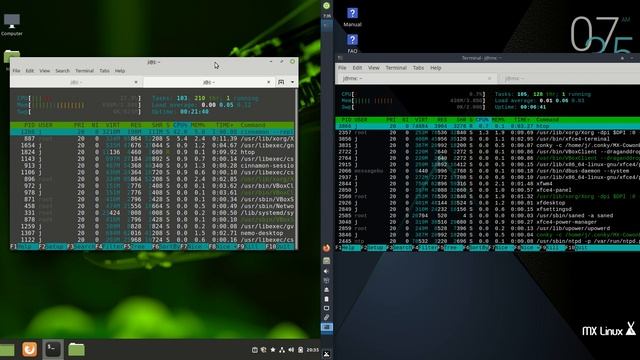Open Search menu in left Mint terminal
The image size is (640, 360).
click(x=62, y=71)
